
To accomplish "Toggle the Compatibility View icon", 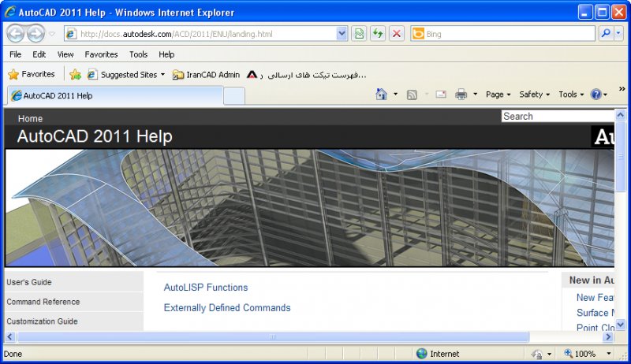I will click(x=359, y=34).
